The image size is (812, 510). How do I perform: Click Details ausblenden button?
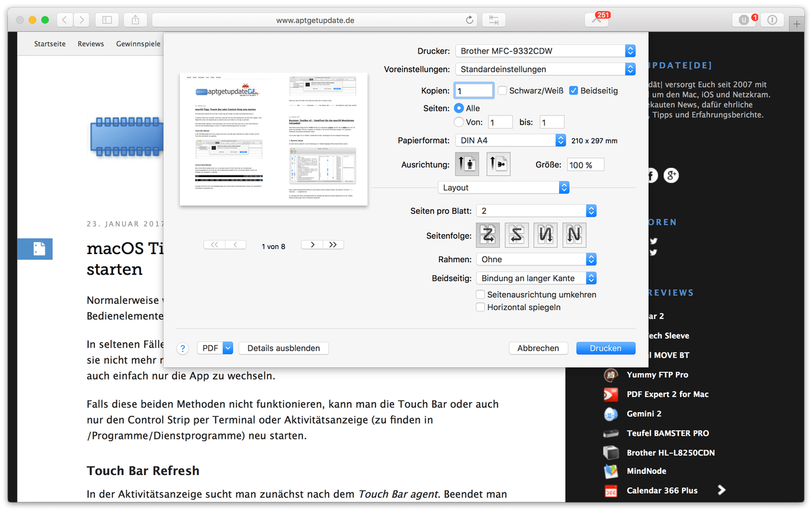tap(284, 348)
